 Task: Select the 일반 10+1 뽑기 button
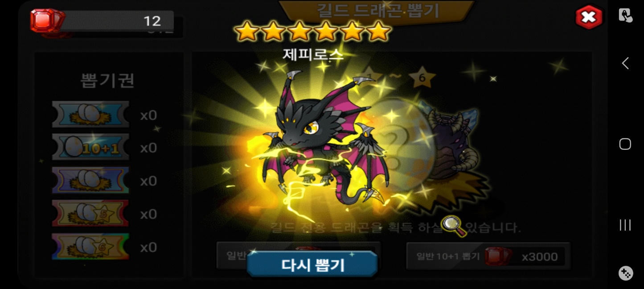[488, 256]
